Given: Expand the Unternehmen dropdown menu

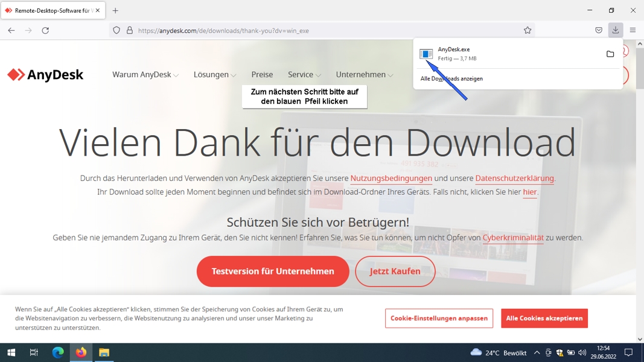Looking at the screenshot, I should (364, 75).
